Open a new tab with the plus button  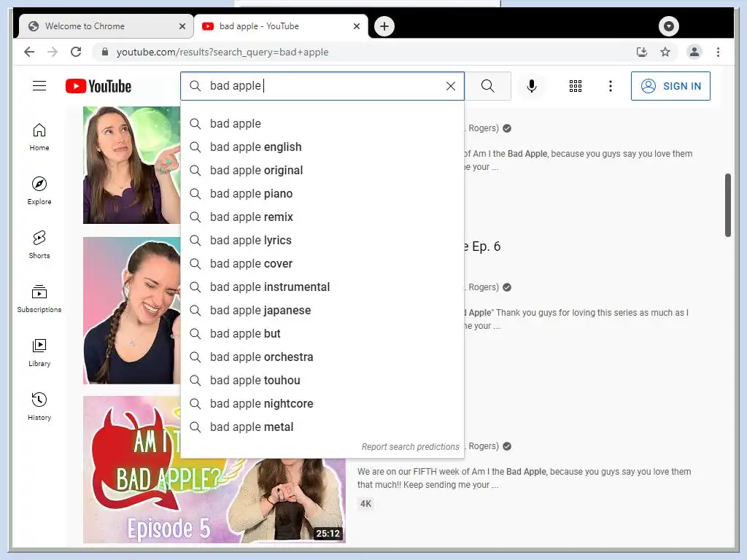pos(384,26)
